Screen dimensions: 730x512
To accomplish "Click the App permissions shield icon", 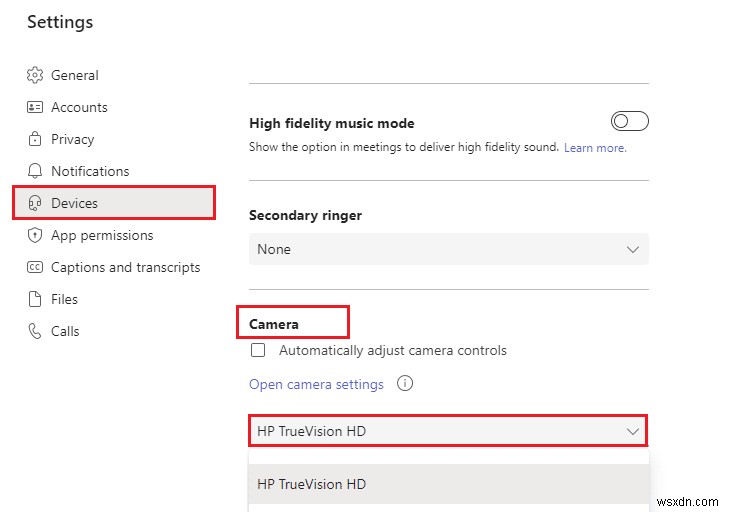I will point(35,235).
